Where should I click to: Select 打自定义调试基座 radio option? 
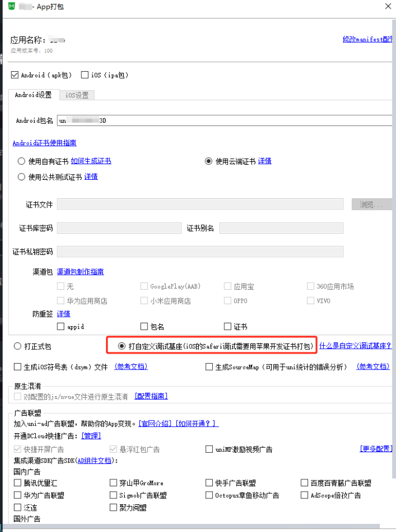point(121,346)
